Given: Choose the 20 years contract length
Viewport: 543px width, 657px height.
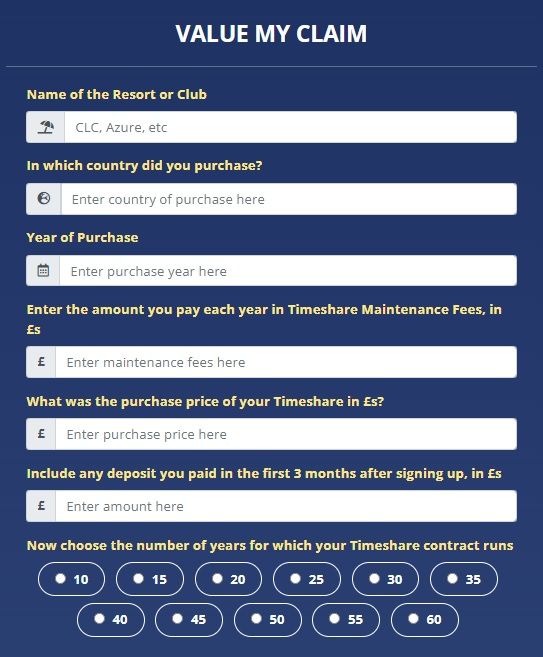Looking at the screenshot, I should click(x=228, y=579).
